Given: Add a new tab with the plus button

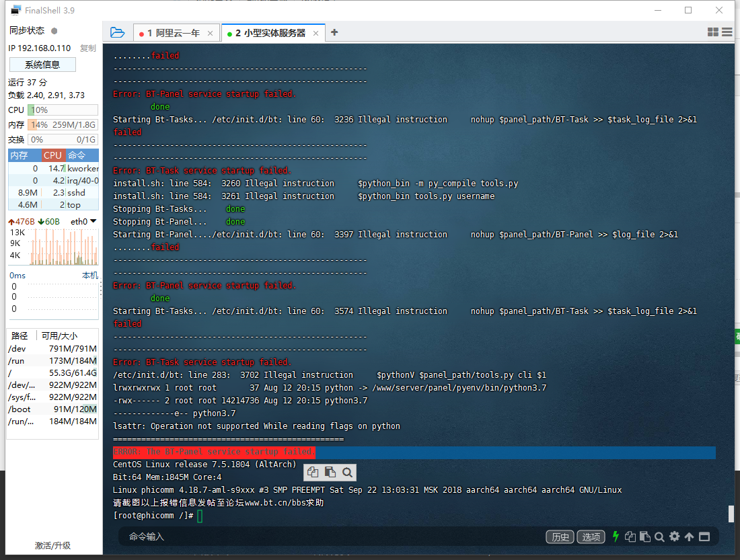Looking at the screenshot, I should (x=334, y=32).
